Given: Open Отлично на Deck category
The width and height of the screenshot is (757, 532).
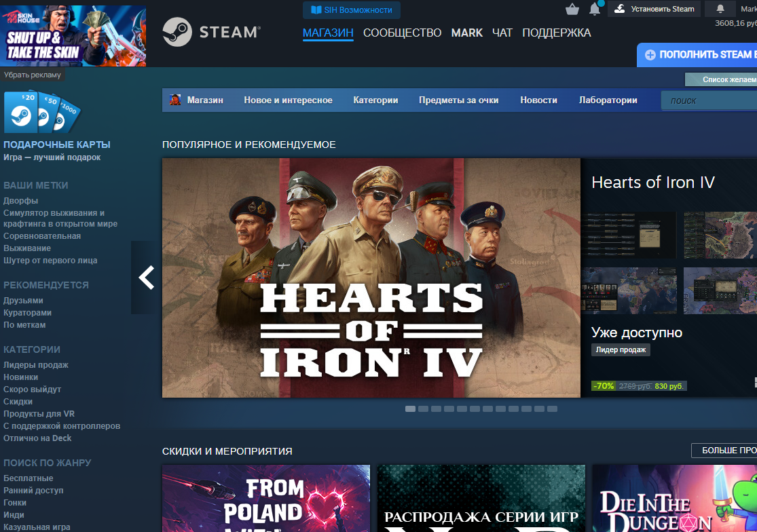Looking at the screenshot, I should click(37, 438).
